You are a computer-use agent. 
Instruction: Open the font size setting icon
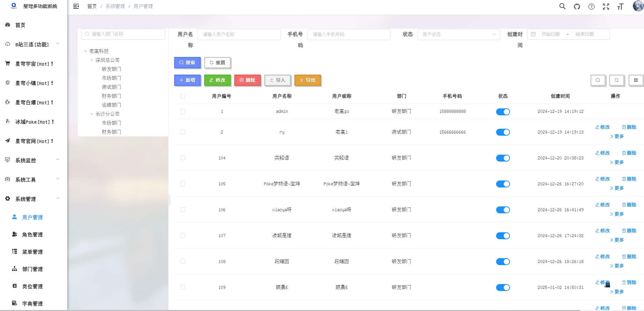[x=621, y=7]
